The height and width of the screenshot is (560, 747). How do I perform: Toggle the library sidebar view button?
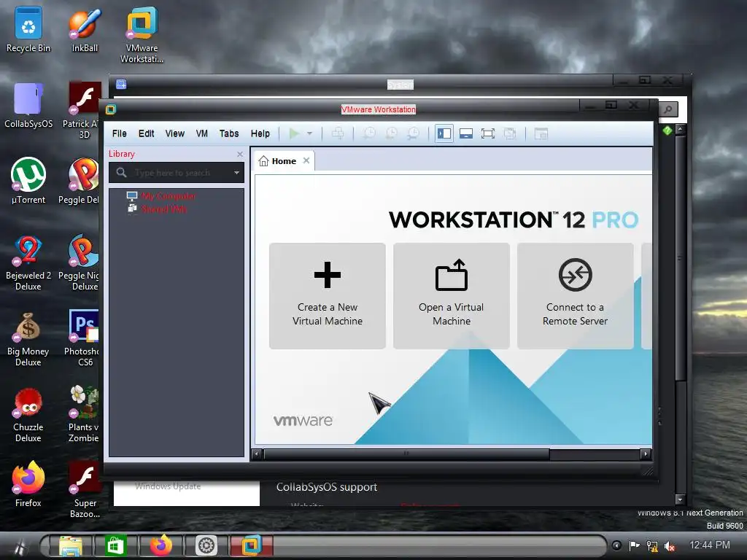tap(444, 134)
